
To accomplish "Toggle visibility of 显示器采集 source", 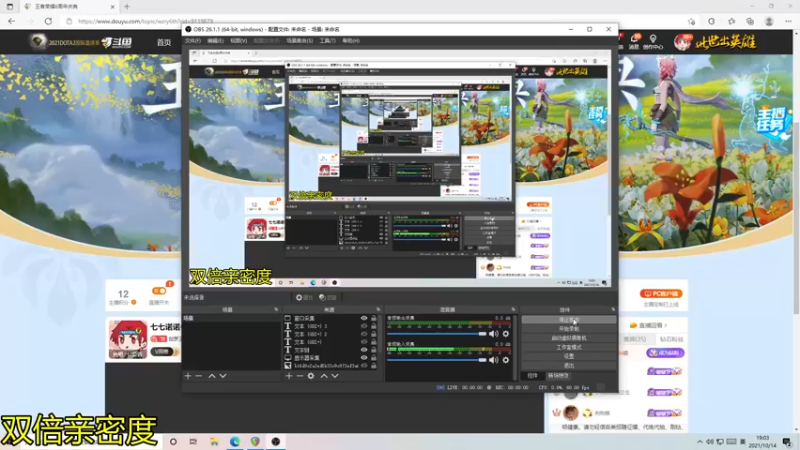I will 364,358.
